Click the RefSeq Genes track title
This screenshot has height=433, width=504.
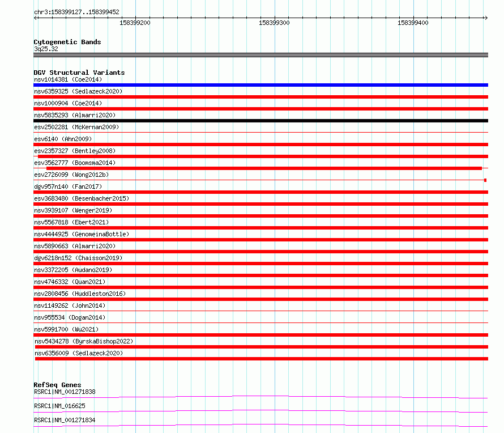click(x=57, y=385)
